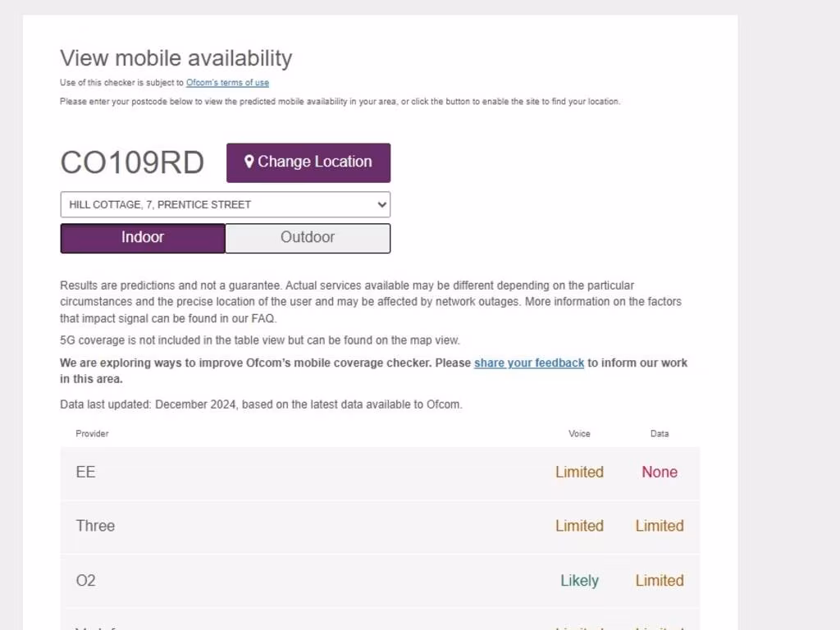This screenshot has width=840, height=630.
Task: Click O2's Likely voice status
Action: 579,581
